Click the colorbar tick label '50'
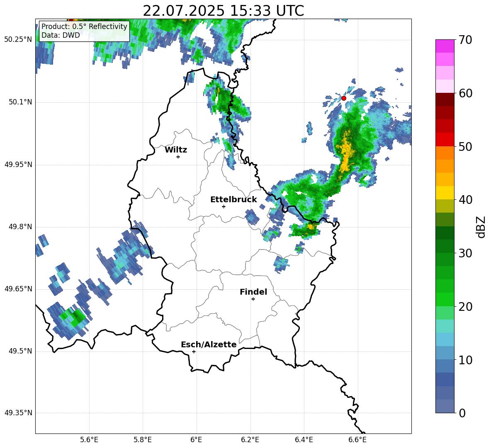 (465, 147)
